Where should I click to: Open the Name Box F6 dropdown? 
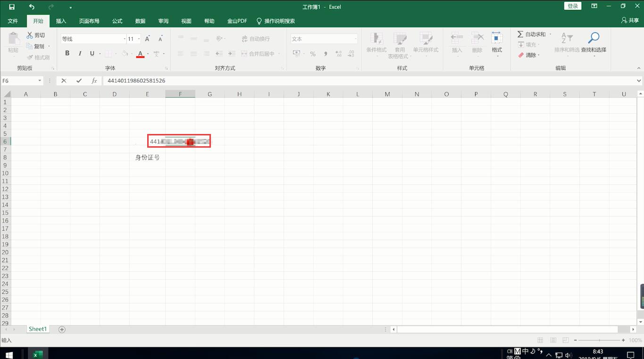pos(40,81)
